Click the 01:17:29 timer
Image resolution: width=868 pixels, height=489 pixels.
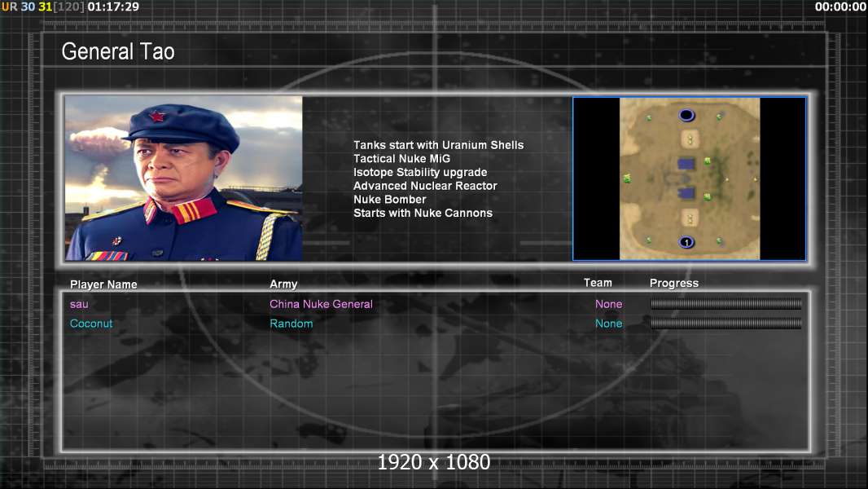pos(113,7)
